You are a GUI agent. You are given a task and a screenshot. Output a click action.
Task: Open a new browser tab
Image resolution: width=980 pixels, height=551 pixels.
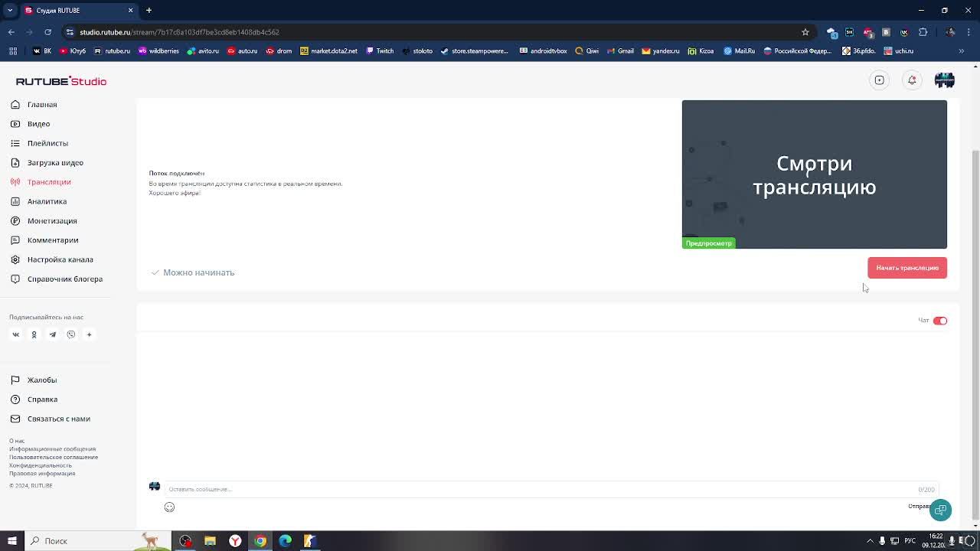[149, 11]
